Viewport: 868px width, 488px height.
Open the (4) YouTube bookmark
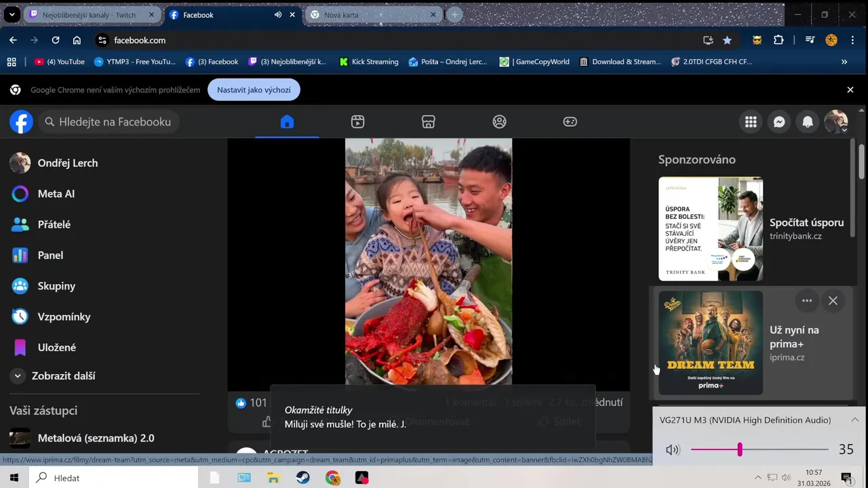point(60,62)
